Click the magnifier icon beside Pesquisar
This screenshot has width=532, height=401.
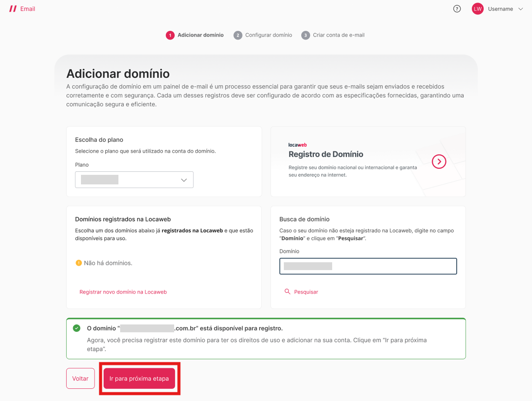287,292
